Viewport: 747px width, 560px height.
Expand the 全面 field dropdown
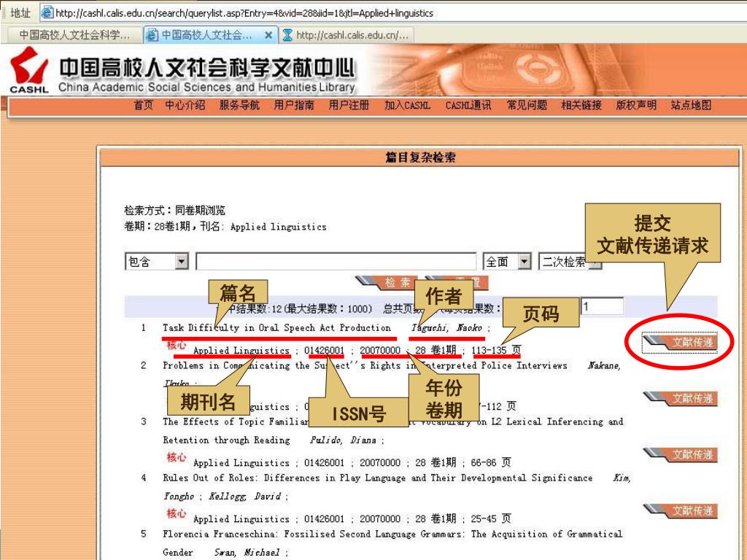tap(507, 262)
